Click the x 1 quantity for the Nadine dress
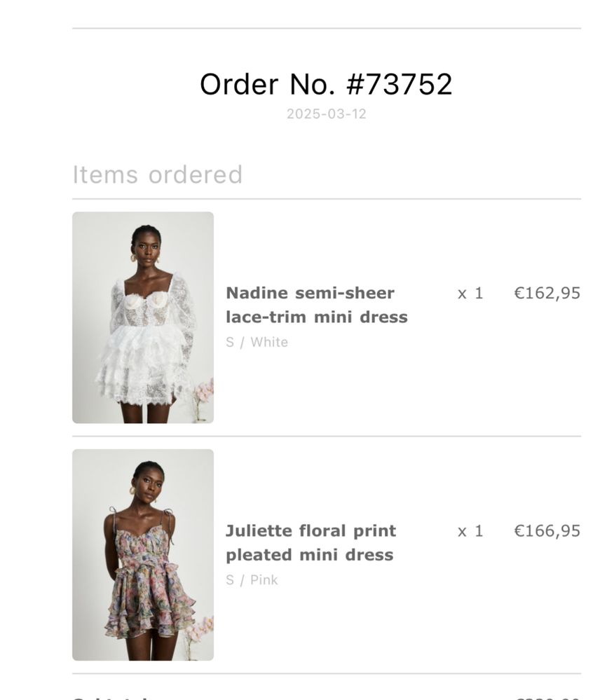Screen dimensions: 607x700 point(470,294)
